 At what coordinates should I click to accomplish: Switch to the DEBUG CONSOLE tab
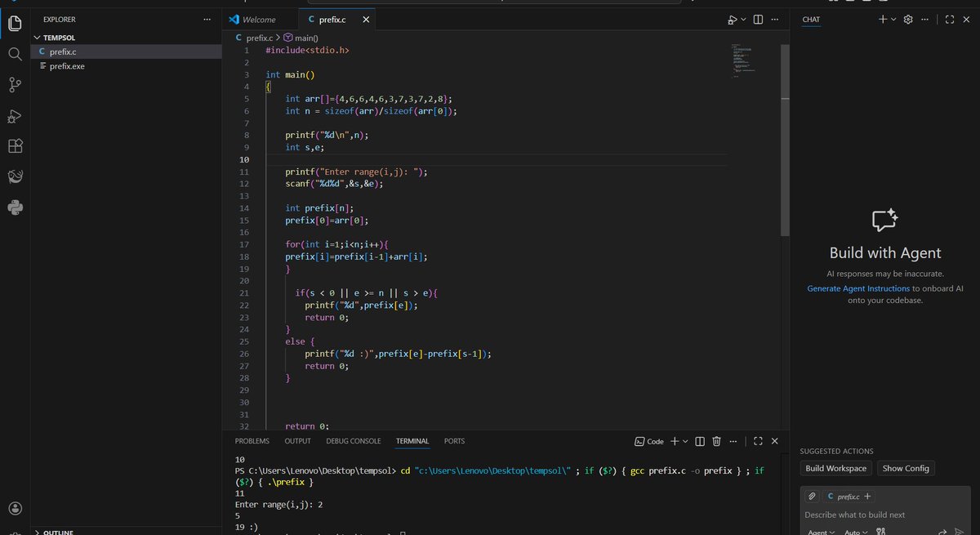[353, 441]
